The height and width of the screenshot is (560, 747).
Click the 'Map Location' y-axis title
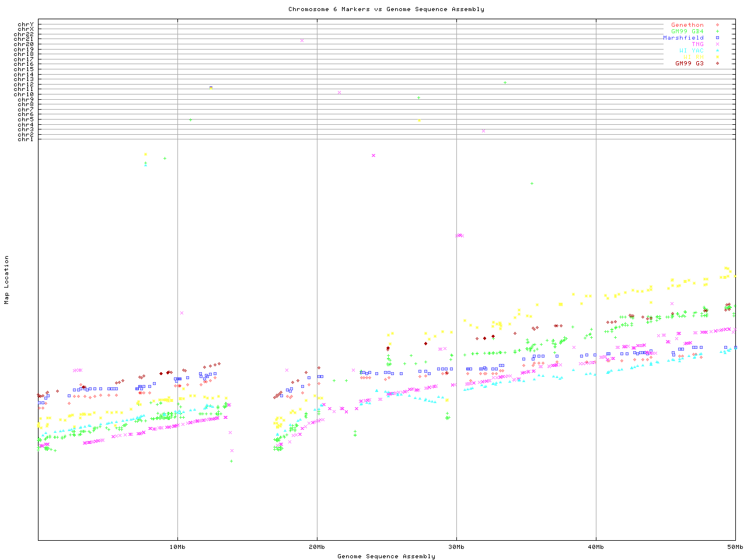[x=7, y=280]
